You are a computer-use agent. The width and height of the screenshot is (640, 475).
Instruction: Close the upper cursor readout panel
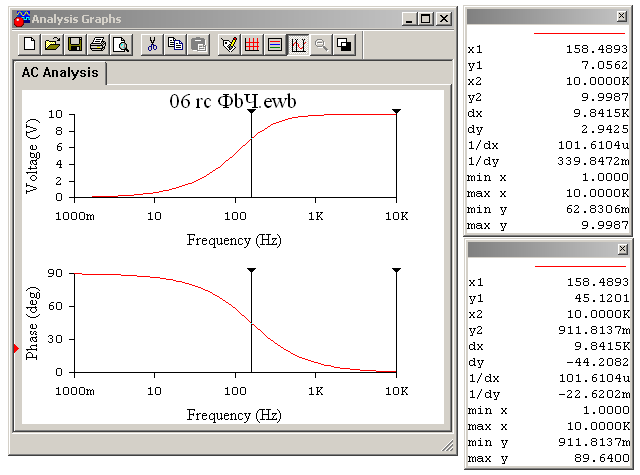click(x=622, y=16)
